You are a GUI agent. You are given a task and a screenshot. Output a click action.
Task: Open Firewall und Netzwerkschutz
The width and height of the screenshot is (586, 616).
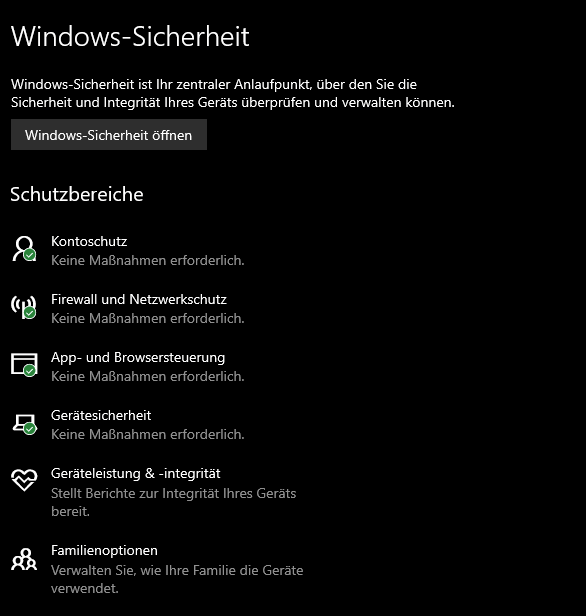pos(139,299)
